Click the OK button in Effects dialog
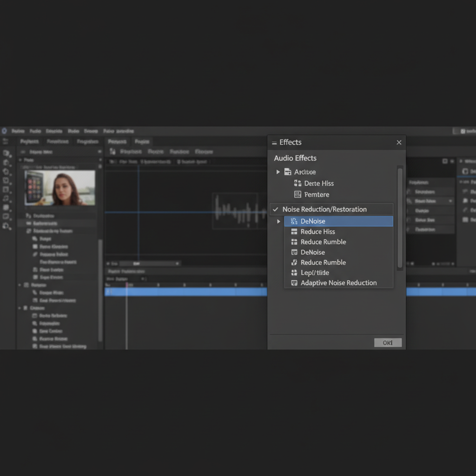Viewport: 476px width, 476px height. pyautogui.click(x=388, y=343)
